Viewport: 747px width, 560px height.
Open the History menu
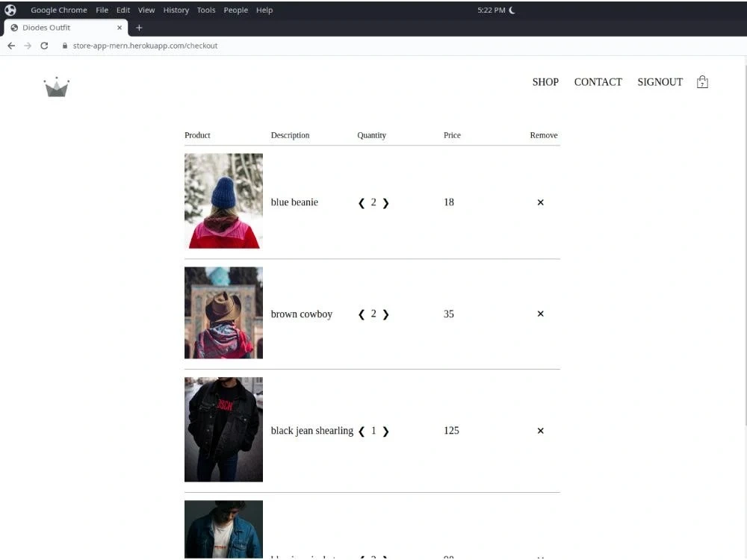click(x=176, y=10)
